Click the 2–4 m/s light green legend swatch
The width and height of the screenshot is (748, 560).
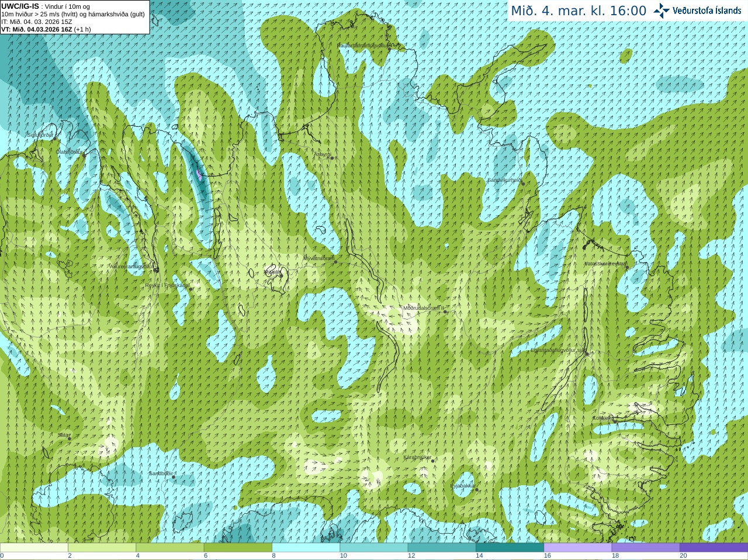pos(102,548)
